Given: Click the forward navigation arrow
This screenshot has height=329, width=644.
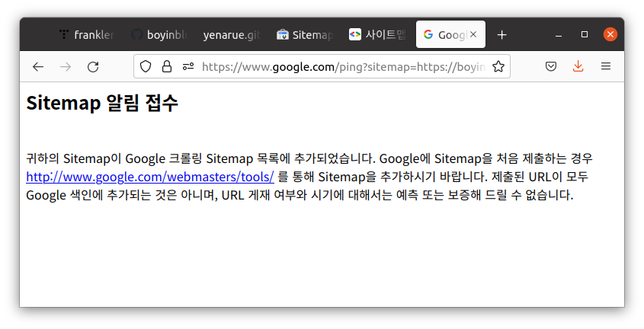Looking at the screenshot, I should (x=66, y=66).
